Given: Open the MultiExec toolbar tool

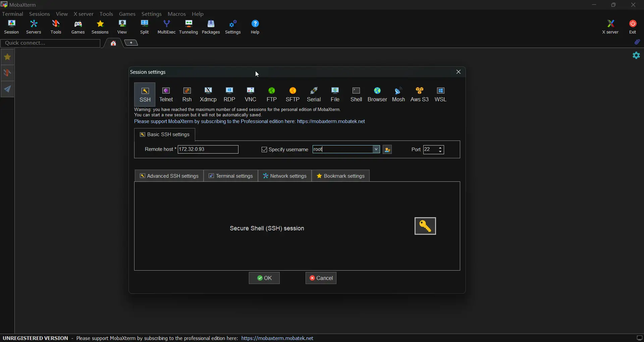Looking at the screenshot, I should (x=167, y=27).
